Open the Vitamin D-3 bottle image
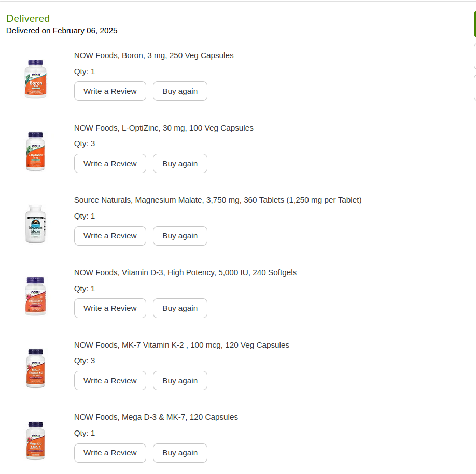Viewport: 476px width, 474px height. [35, 296]
